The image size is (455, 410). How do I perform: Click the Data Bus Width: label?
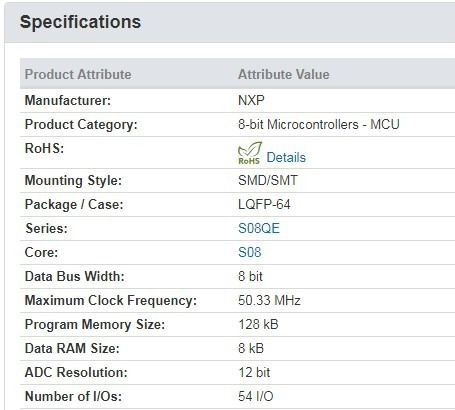click(75, 276)
